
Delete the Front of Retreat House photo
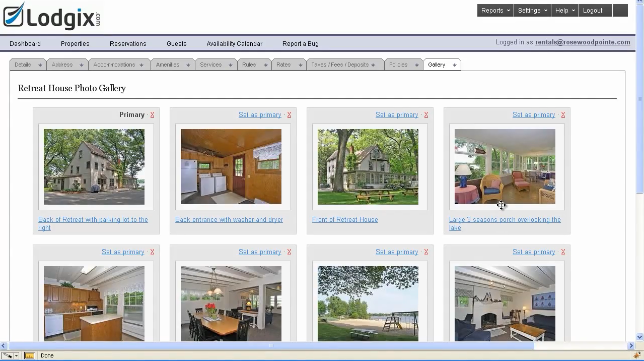click(426, 115)
